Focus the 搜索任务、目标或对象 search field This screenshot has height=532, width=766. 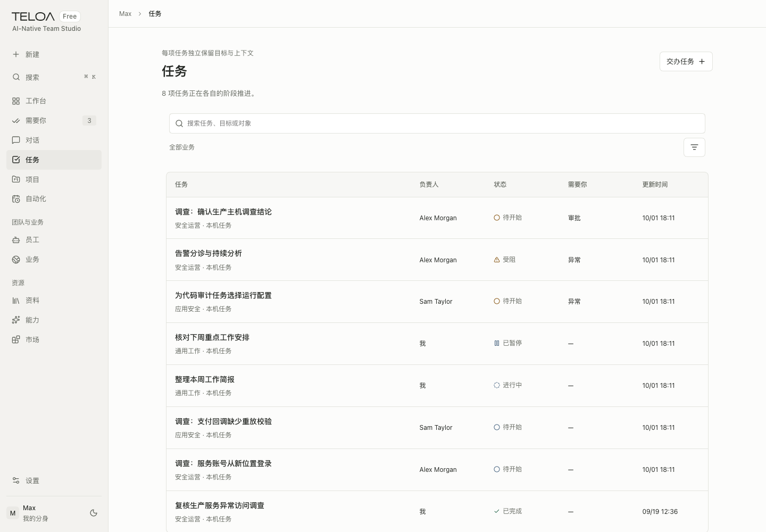click(x=437, y=123)
